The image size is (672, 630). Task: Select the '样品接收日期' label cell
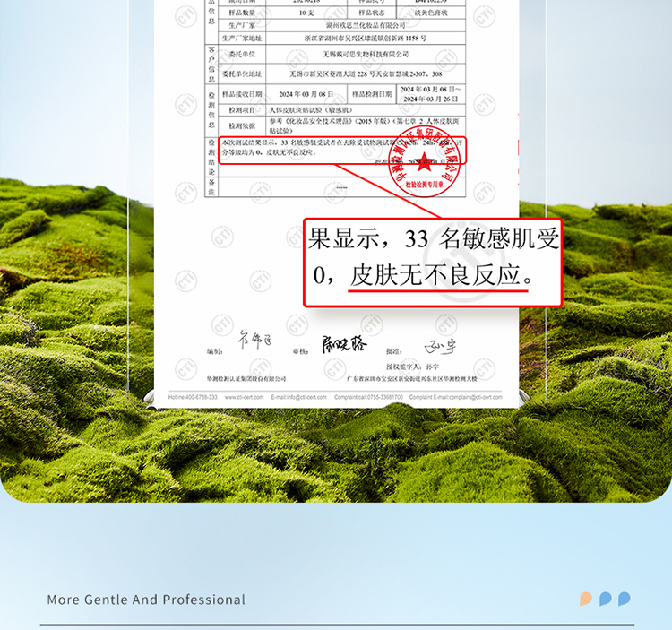(242, 94)
